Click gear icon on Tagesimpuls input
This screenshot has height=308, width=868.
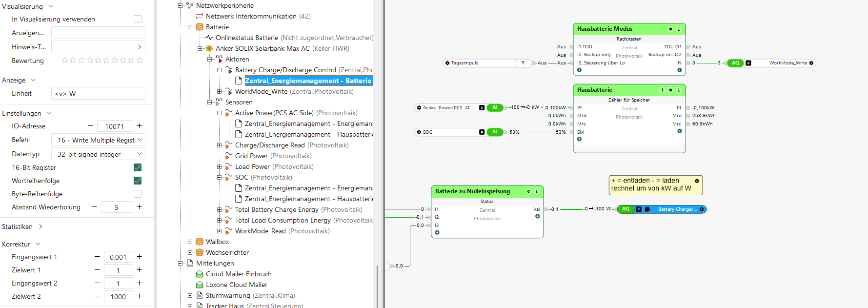coord(447,63)
